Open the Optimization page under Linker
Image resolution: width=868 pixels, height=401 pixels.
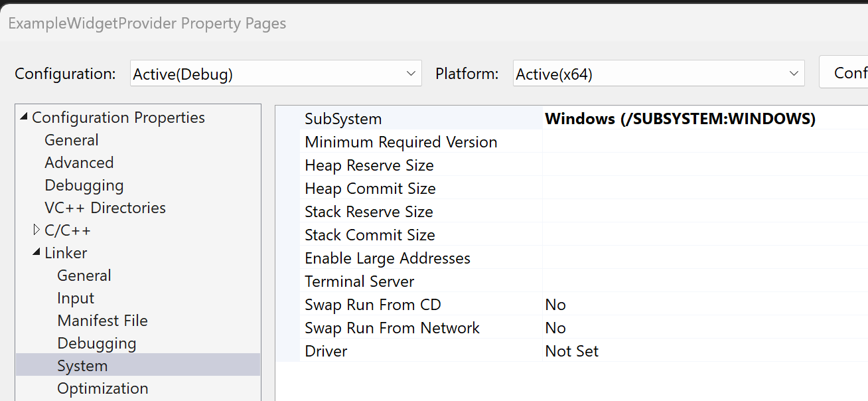[x=103, y=388]
